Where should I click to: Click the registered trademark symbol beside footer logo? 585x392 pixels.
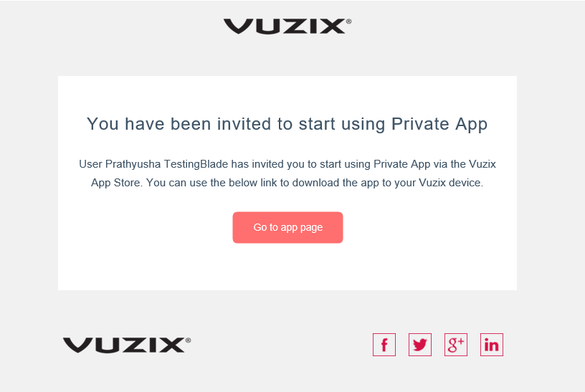click(188, 340)
